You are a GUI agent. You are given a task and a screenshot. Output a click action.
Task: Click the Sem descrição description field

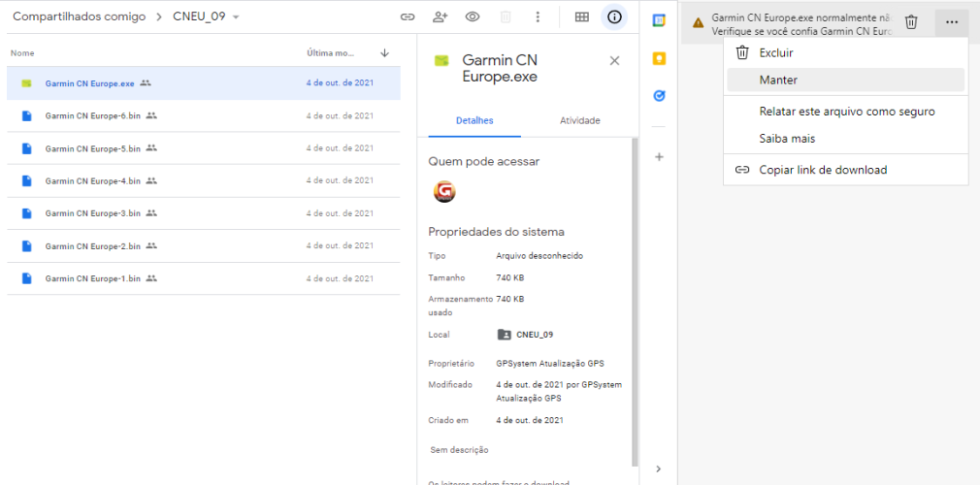click(x=459, y=450)
